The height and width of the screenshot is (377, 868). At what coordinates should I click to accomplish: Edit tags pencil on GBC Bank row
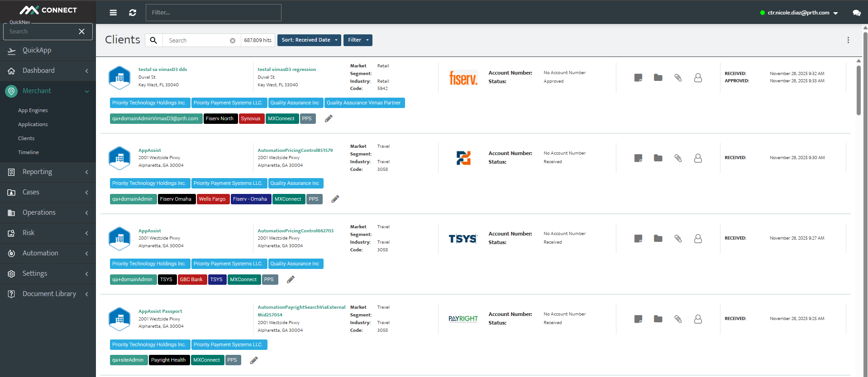[291, 279]
